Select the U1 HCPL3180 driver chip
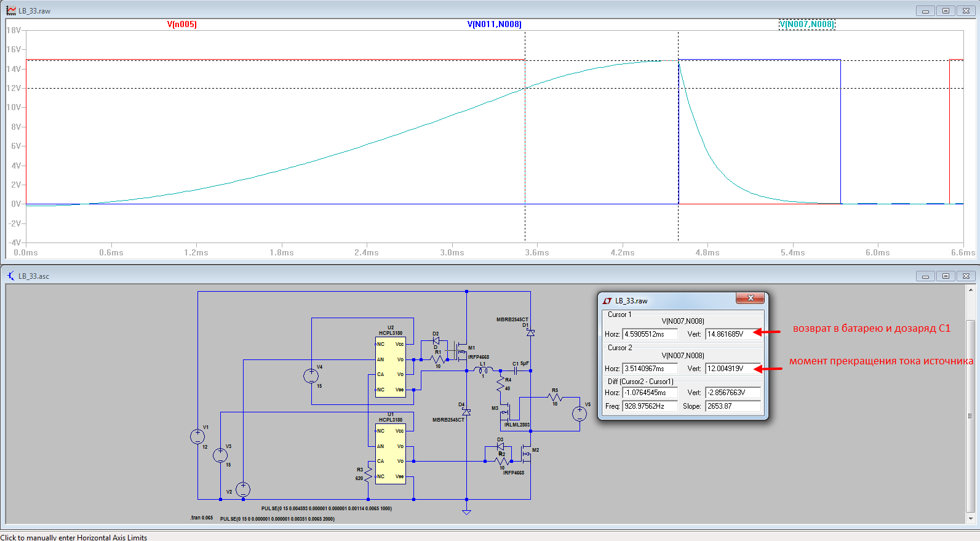Viewport: 980px width, 541px height. coord(390,454)
